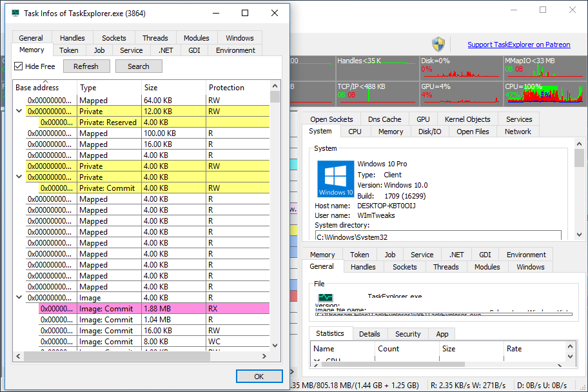
Task: Click the memory list scroll up arrow
Action: pos(275,86)
